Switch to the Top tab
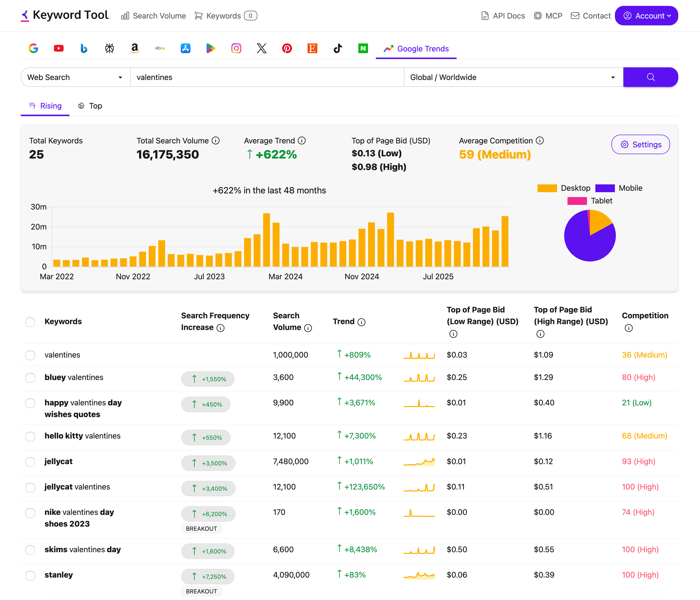The height and width of the screenshot is (600, 700). click(x=90, y=106)
